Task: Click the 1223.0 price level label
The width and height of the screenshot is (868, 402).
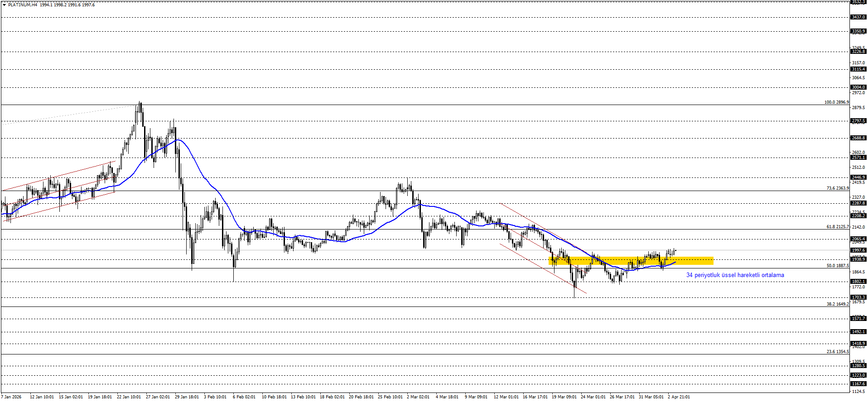Action: tap(858, 375)
